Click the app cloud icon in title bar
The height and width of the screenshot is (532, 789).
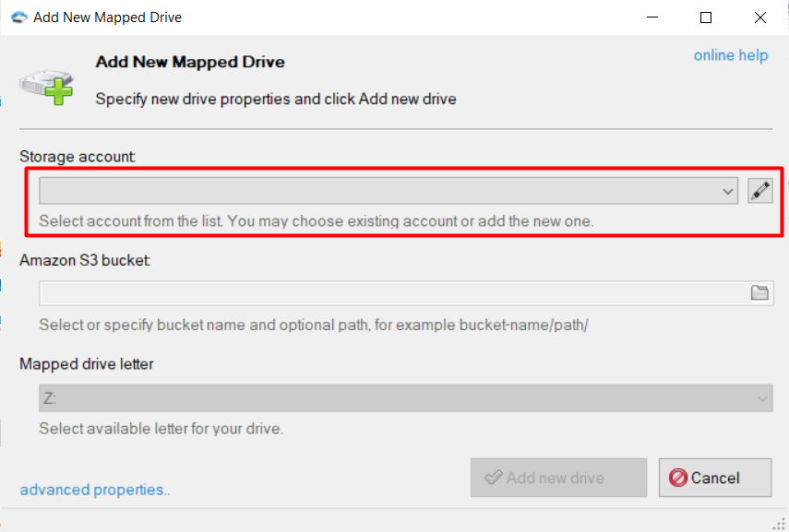[18, 18]
